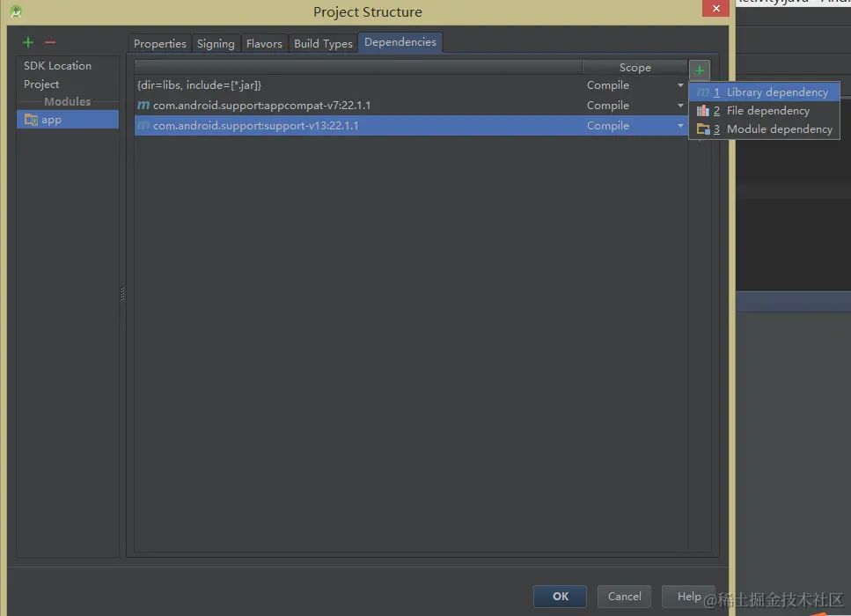Screen dimensions: 851x616
Task: Click the Compile scope of the support-v13 row
Action: (608, 125)
